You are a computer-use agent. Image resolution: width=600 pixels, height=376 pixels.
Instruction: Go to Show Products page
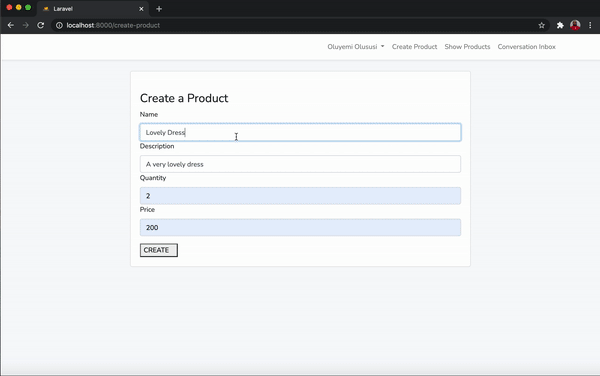coord(467,47)
